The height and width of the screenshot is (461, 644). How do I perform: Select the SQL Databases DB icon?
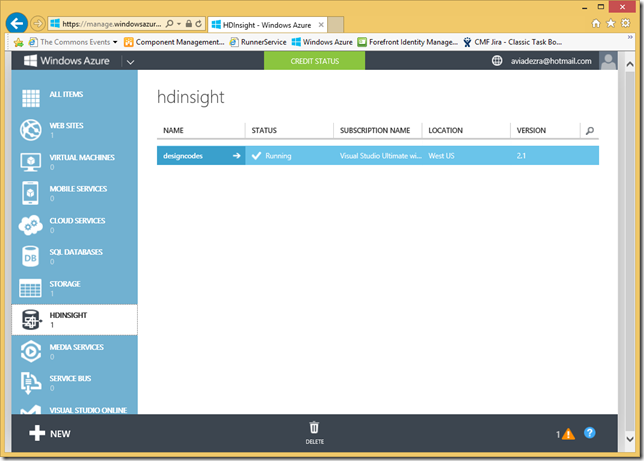click(30, 256)
